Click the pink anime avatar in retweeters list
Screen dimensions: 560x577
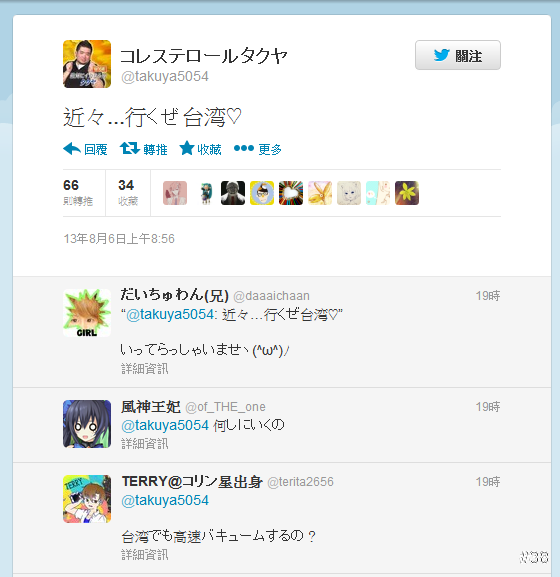[175, 193]
